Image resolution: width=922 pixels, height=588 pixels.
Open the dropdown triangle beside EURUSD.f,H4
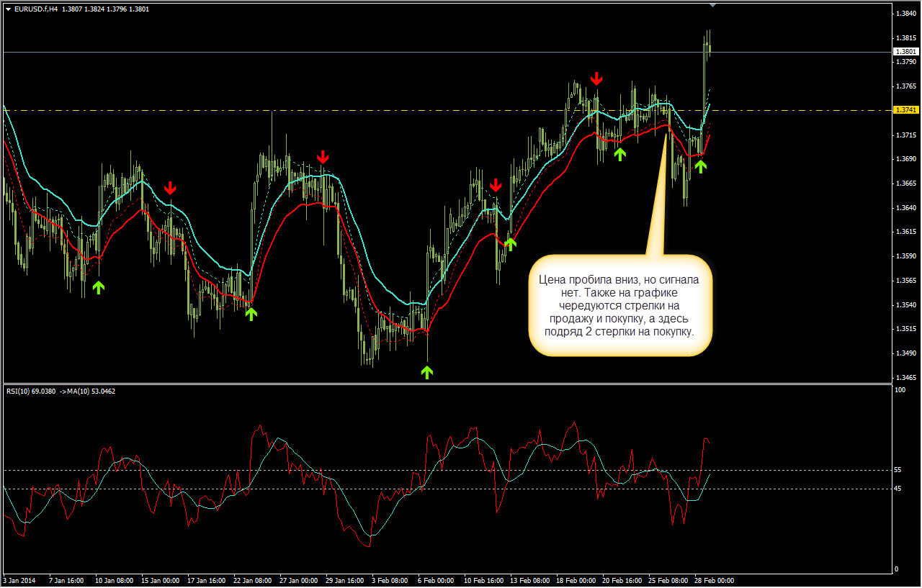(8, 9)
